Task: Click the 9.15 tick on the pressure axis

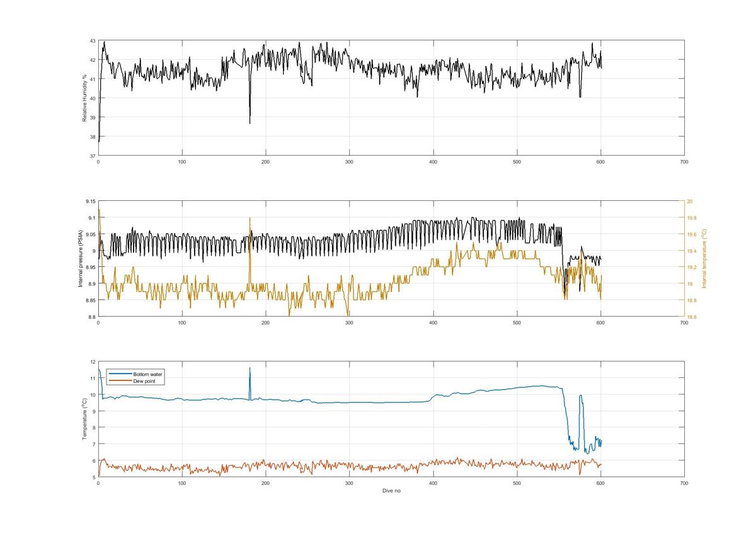Action: (91, 202)
